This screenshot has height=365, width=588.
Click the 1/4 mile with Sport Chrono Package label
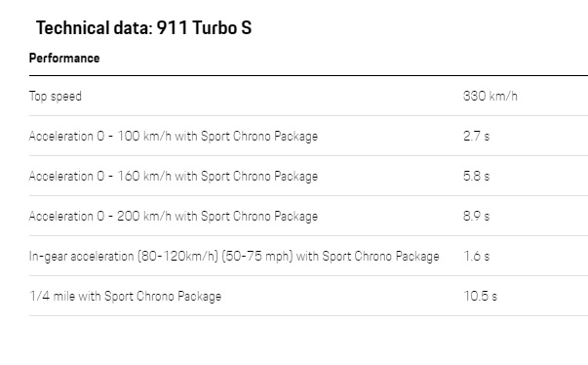[x=125, y=297]
